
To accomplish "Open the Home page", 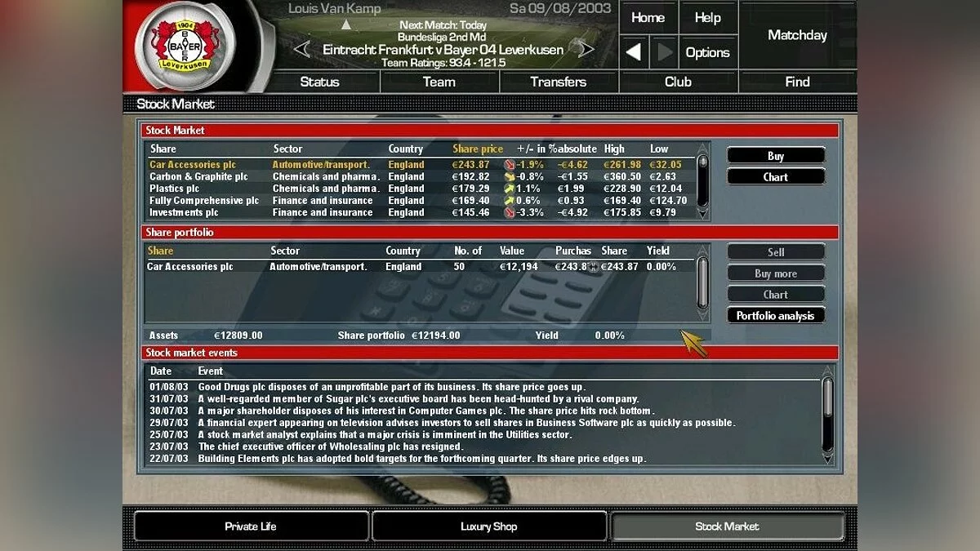I will pos(648,17).
